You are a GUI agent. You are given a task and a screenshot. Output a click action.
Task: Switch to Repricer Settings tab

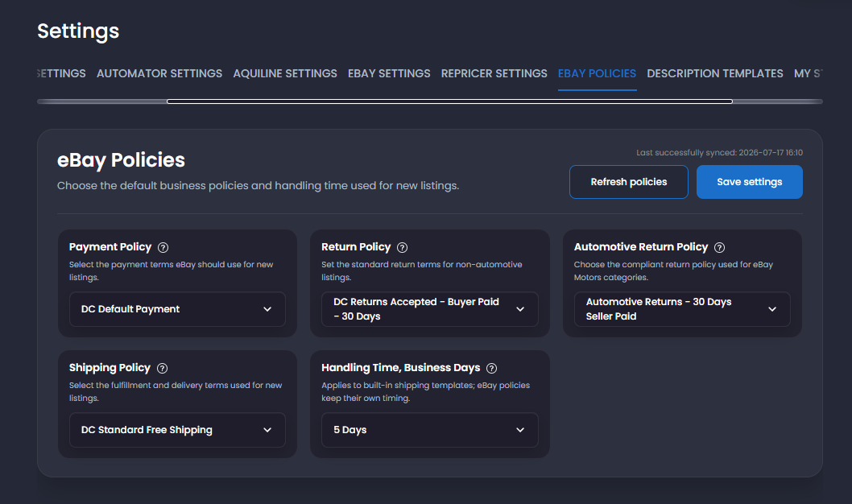[494, 73]
